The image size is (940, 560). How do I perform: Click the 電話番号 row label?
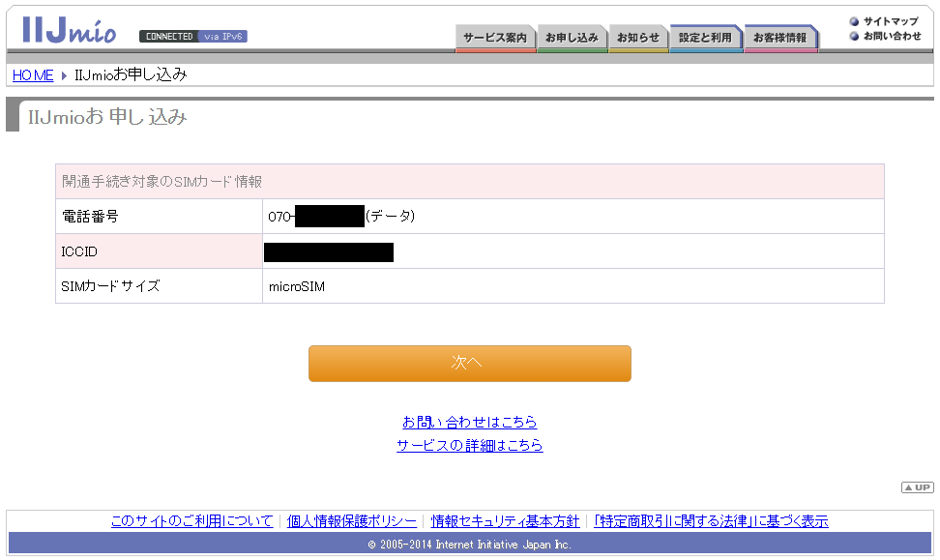[x=159, y=217]
